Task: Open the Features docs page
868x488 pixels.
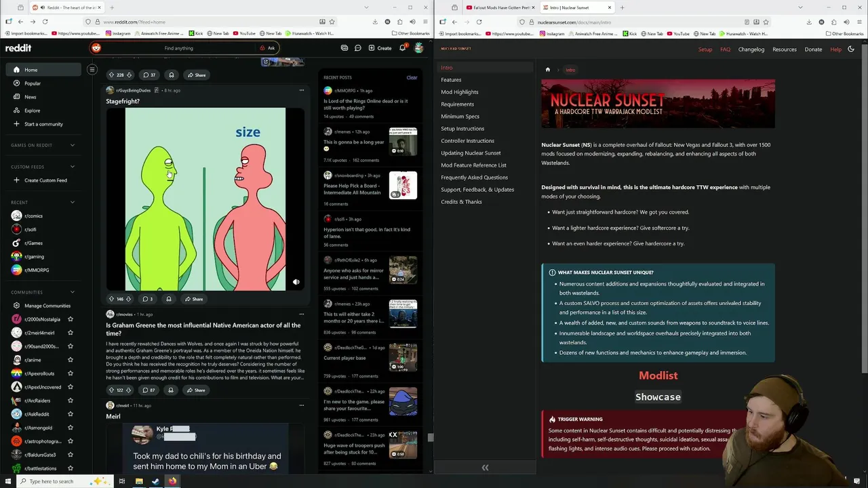Action: tap(451, 80)
